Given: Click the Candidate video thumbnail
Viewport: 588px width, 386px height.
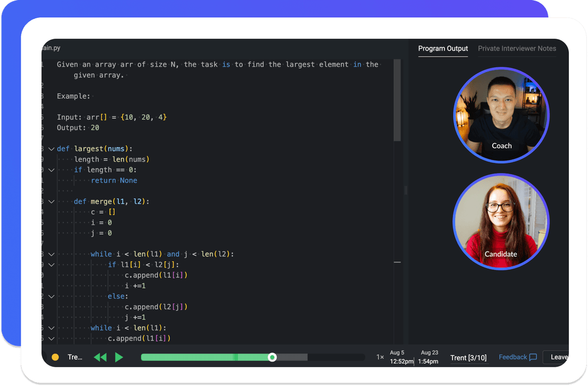Looking at the screenshot, I should pos(501,222).
